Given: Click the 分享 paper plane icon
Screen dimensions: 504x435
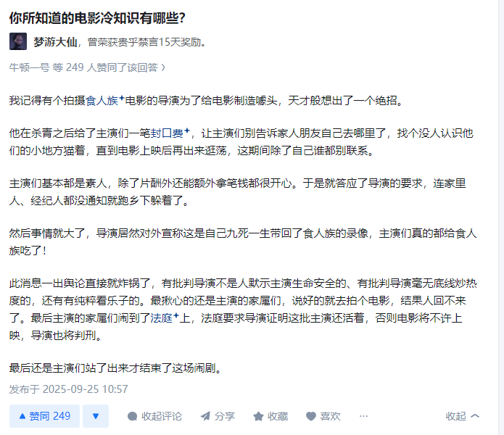Looking at the screenshot, I should pyautogui.click(x=205, y=416).
